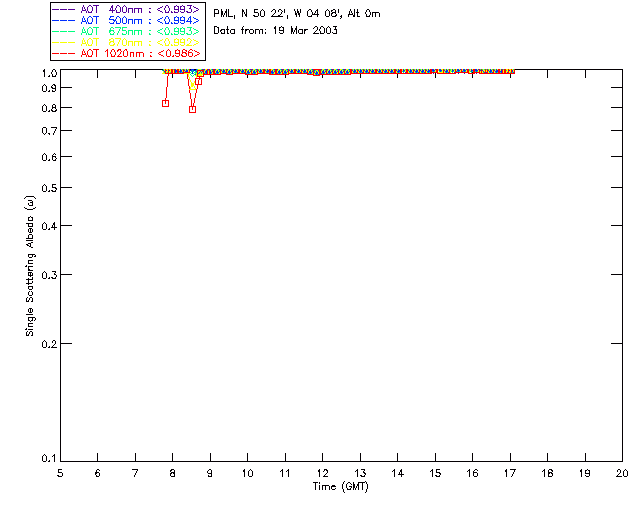Click the y-axis tick label 0.3
The width and height of the screenshot is (640, 512).
(x=49, y=275)
